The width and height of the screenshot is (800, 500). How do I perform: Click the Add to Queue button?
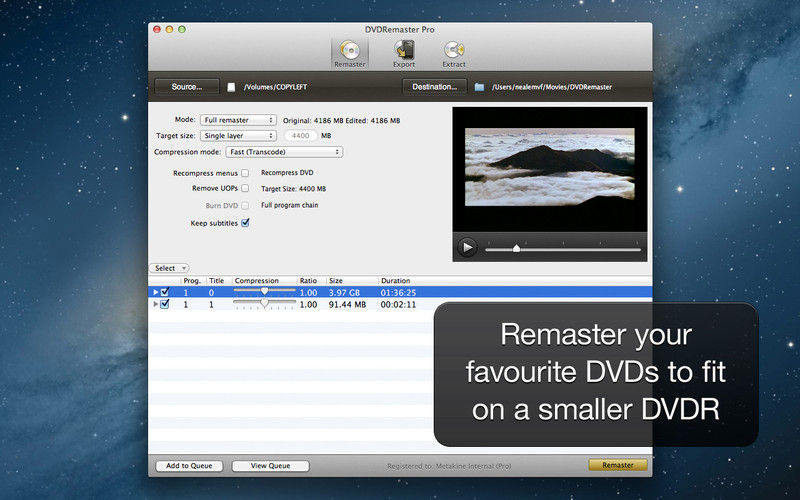pyautogui.click(x=189, y=466)
